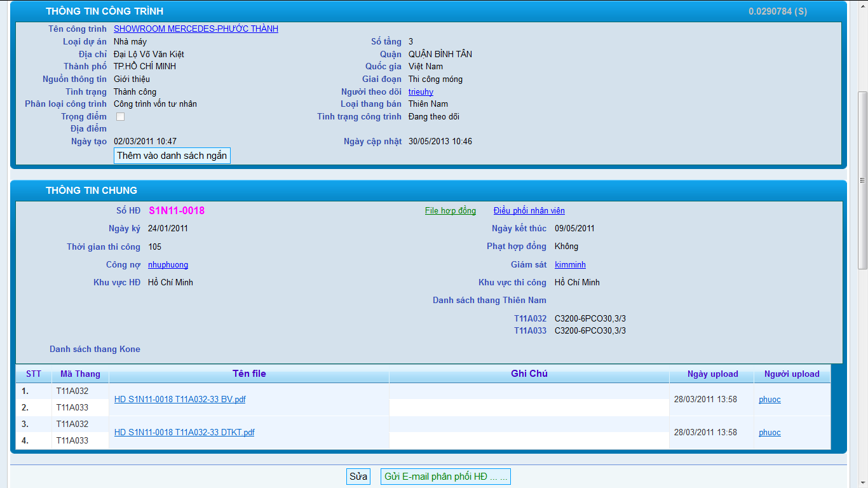Click Ngày kết thúc date 09/05/2011
Viewport: 868px width, 488px height.
click(574, 228)
